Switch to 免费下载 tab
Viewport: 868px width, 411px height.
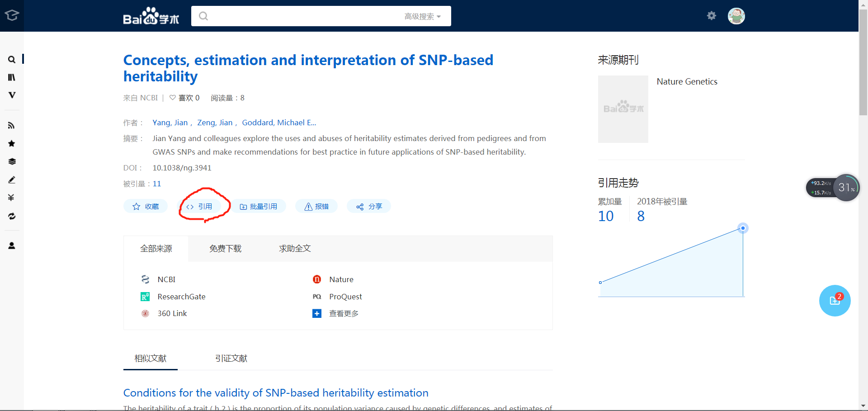tap(225, 249)
